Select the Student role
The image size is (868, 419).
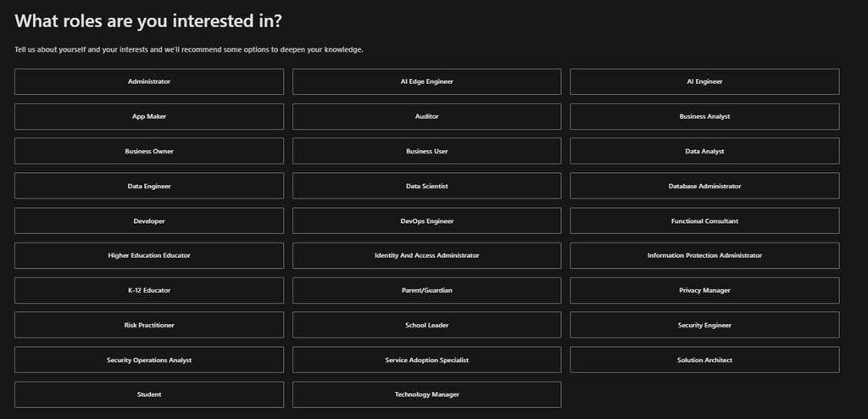pyautogui.click(x=149, y=394)
